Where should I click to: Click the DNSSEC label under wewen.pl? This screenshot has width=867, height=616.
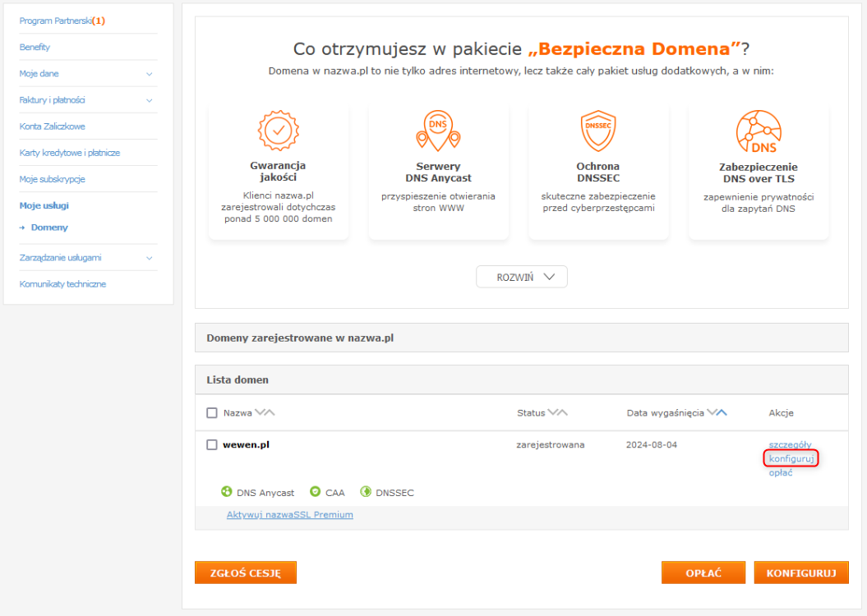coord(394,493)
